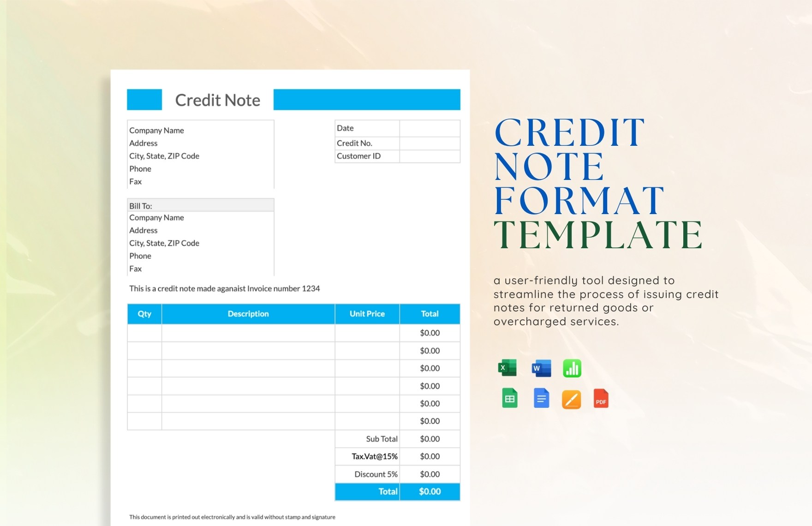Click the Microsoft Excel format icon

pyautogui.click(x=507, y=368)
